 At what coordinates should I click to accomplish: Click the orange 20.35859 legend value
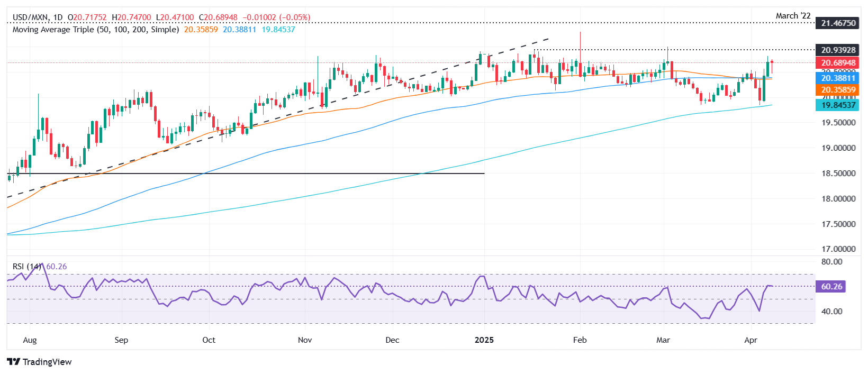pos(201,30)
